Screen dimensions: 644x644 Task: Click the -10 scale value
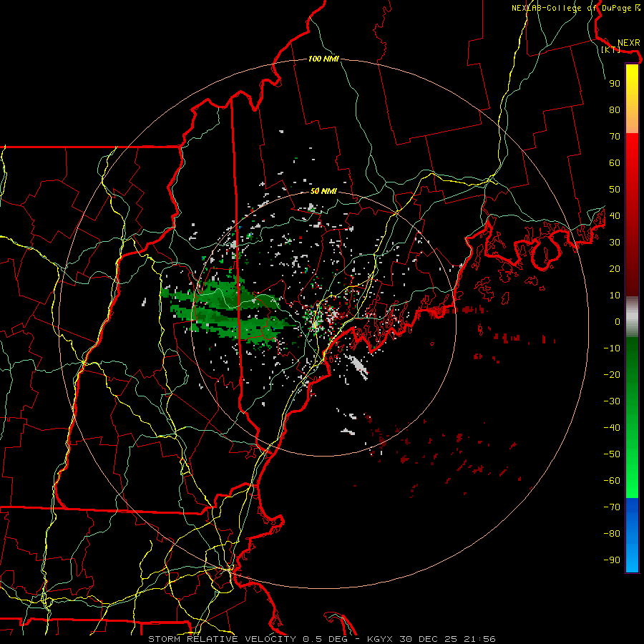pos(612,348)
